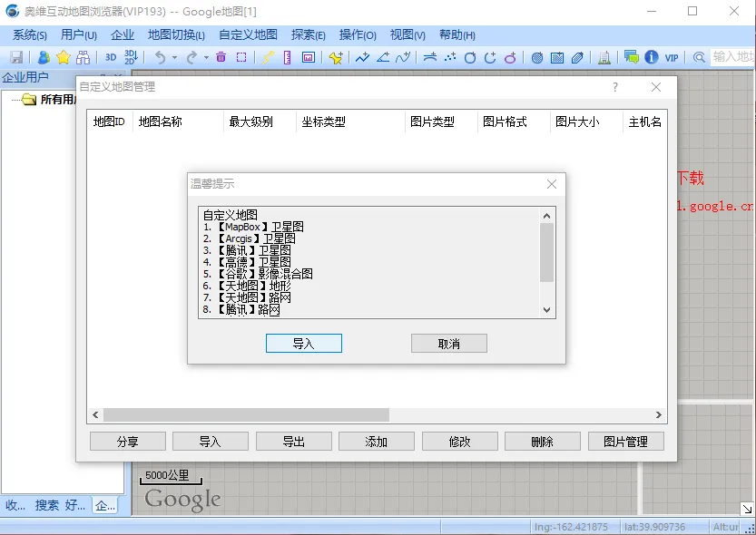Click the dotted points tool icon

450,57
